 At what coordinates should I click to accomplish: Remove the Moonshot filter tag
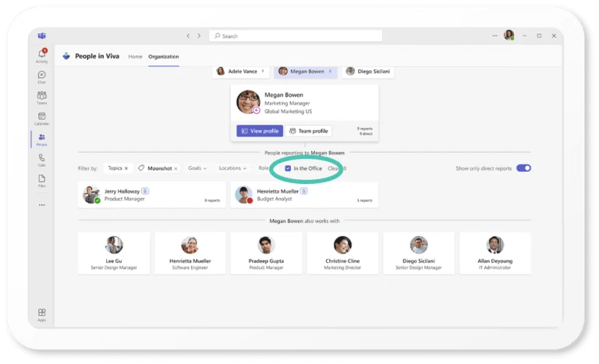176,168
